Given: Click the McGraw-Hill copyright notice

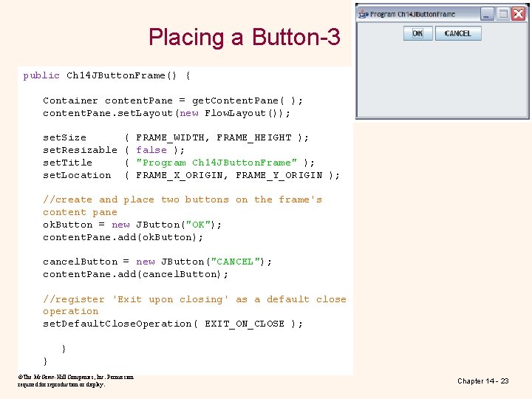Looking at the screenshot, I should (75, 381).
